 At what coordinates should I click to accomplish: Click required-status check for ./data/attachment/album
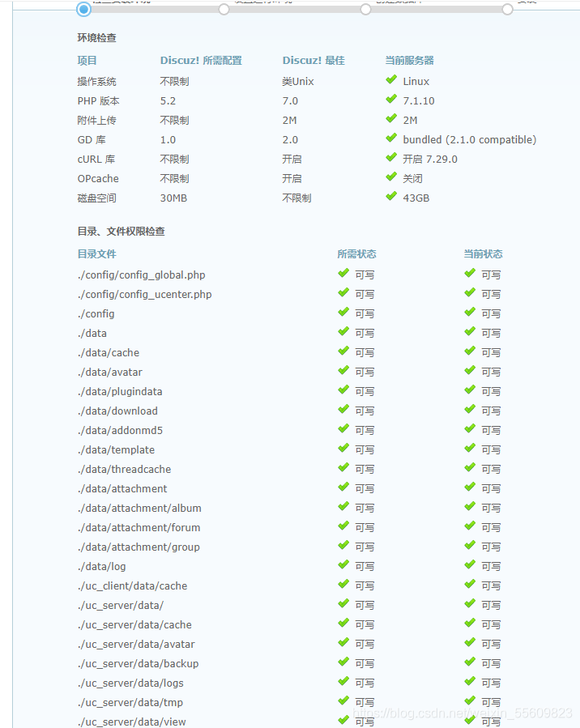point(343,507)
